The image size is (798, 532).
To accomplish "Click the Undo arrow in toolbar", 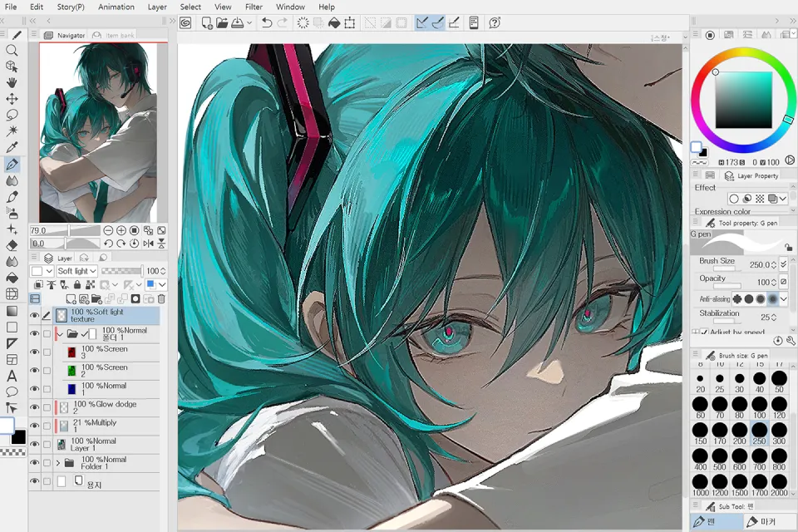I will click(x=267, y=22).
